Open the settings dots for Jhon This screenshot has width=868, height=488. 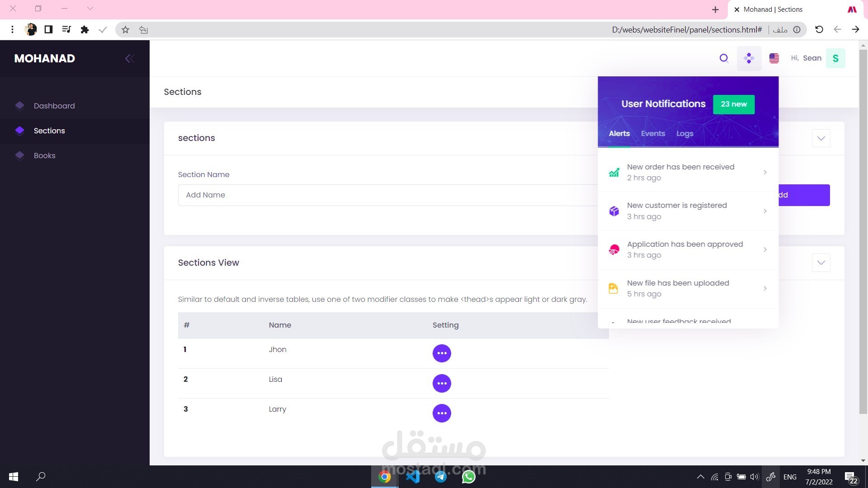(442, 353)
